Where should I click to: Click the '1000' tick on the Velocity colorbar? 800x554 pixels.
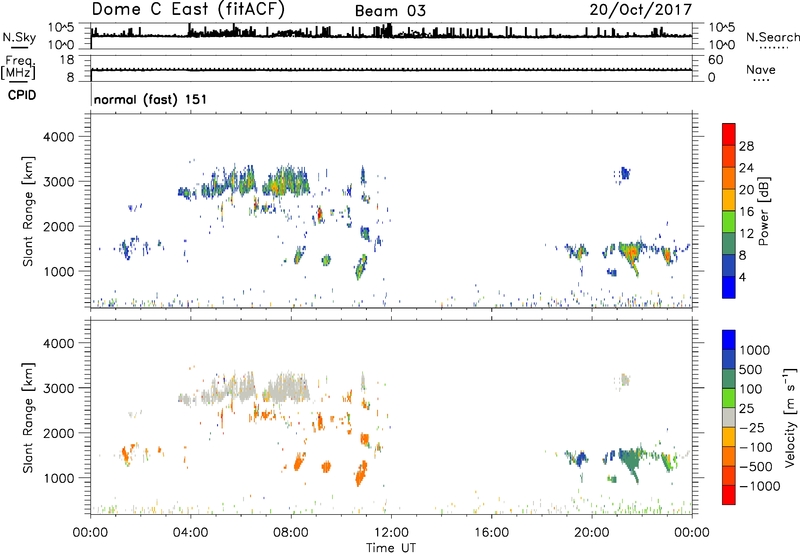pos(754,350)
